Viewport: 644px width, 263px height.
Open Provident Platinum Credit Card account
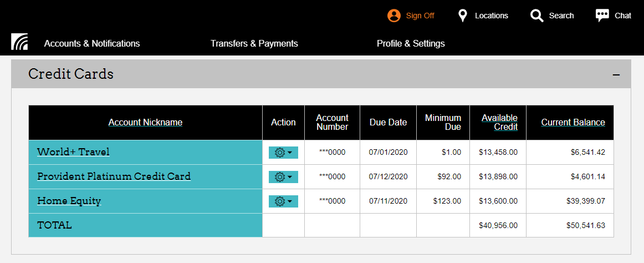point(114,176)
